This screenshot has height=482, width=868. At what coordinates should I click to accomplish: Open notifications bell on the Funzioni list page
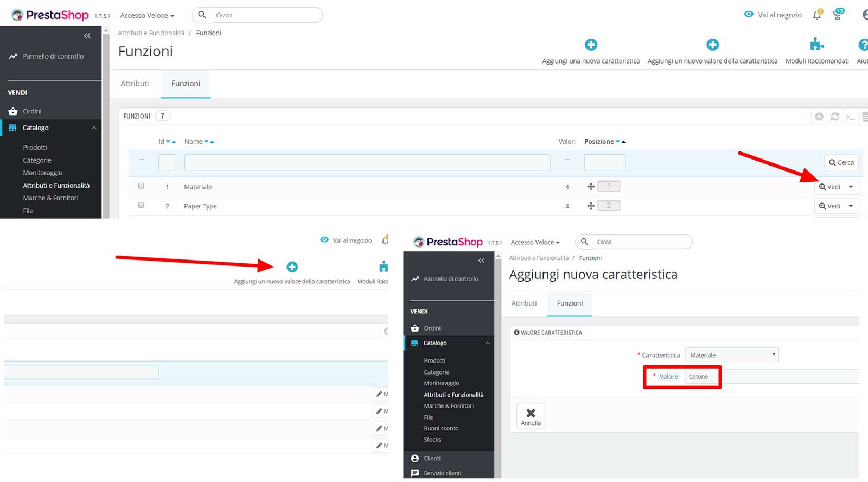pos(817,15)
